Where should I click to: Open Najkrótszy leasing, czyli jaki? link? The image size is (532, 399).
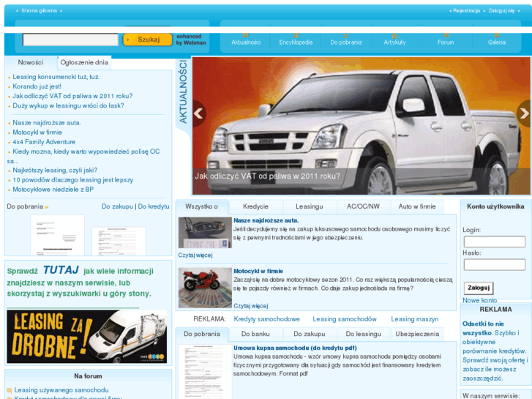[x=55, y=170]
